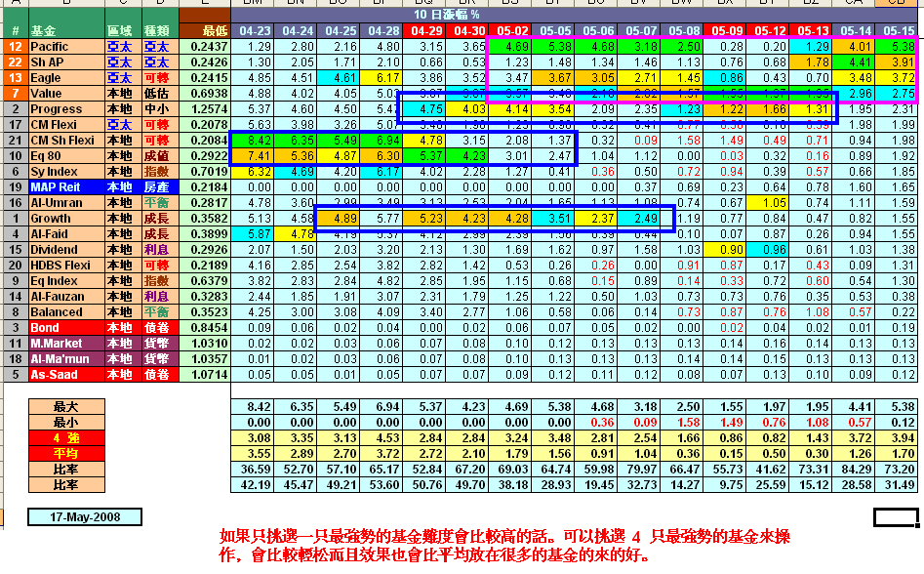Viewport: 924px width, 574px height.
Task: Click Value's lowest value 0.6938
Action: point(205,93)
